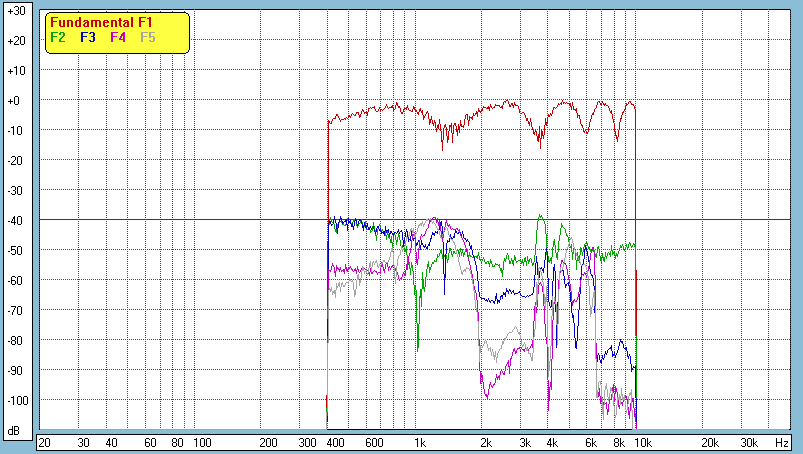Click the Hz unit label
This screenshot has width=803, height=454.
pos(782,442)
